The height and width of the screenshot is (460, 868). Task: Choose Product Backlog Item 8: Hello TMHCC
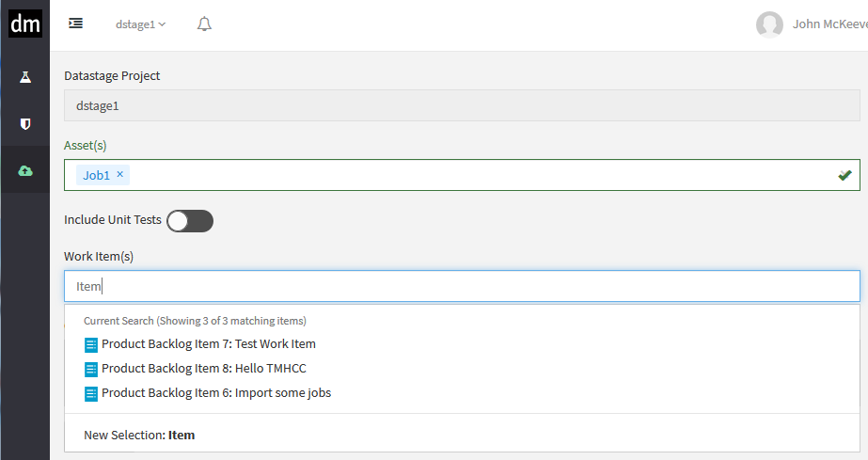tap(204, 369)
